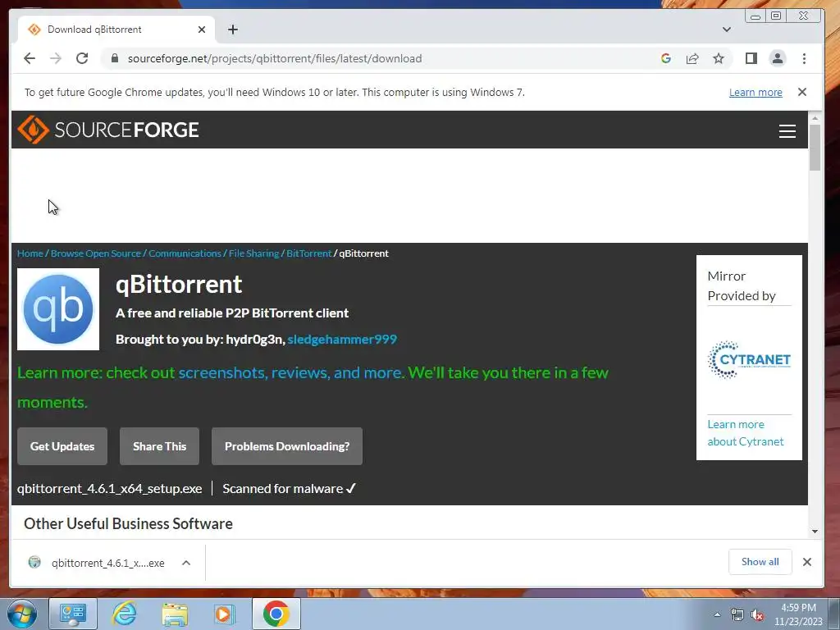Click Show all downloads button
Screen dimensions: 840x630
(x=760, y=561)
